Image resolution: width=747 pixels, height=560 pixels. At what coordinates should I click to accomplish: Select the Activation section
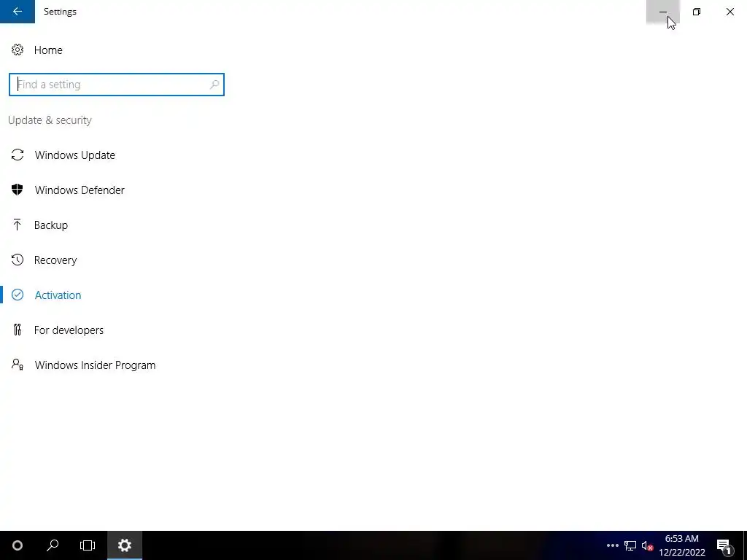pyautogui.click(x=58, y=295)
